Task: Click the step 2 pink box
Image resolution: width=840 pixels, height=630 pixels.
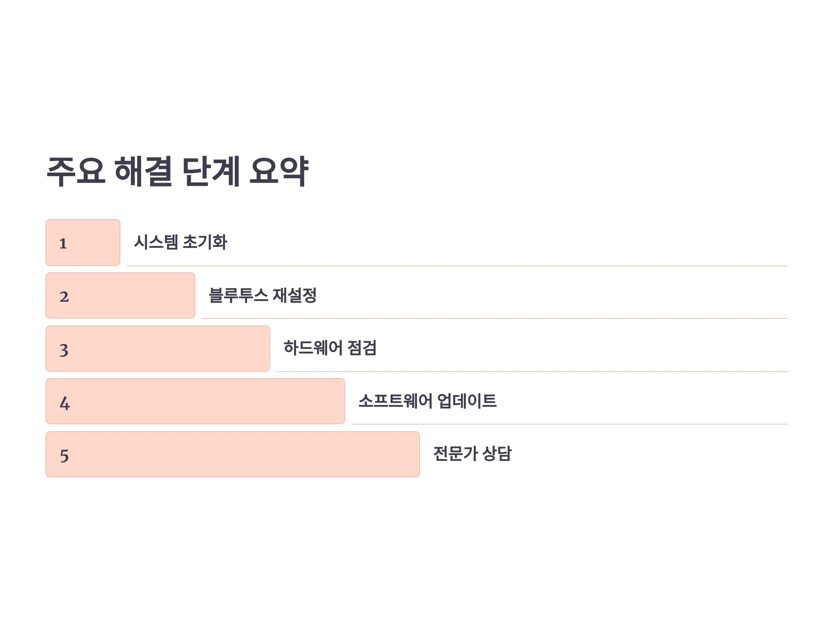Action: 120,295
